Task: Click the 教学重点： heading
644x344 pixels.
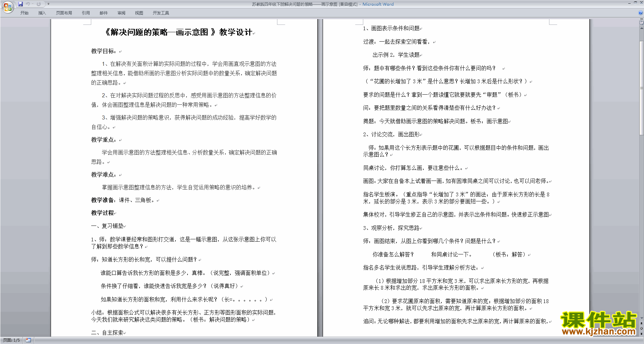Action: [x=104, y=140]
